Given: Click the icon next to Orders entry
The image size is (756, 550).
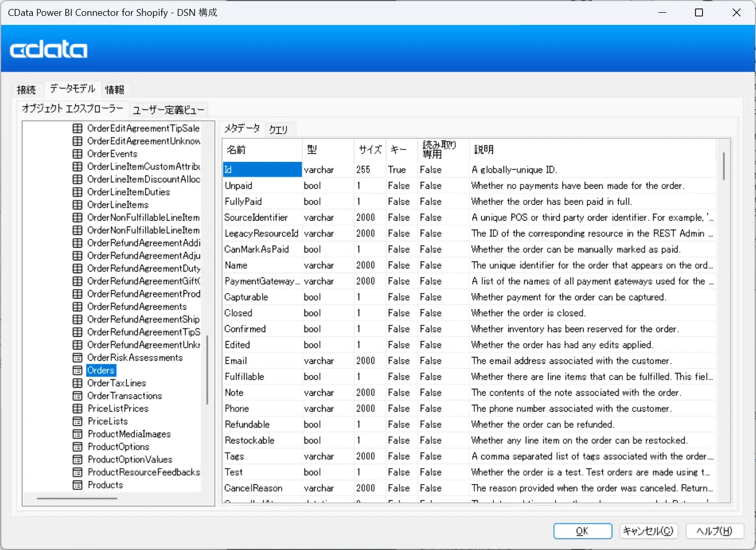Looking at the screenshot, I should pos(77,370).
